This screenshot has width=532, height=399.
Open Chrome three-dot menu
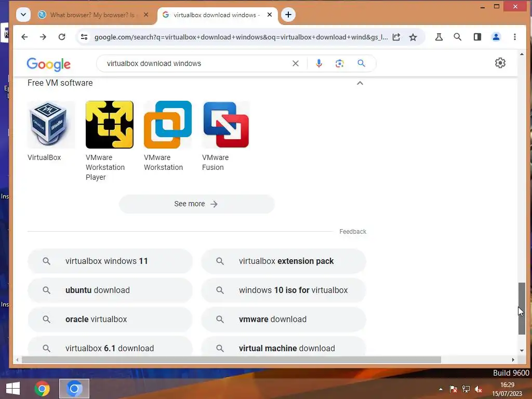tap(515, 37)
